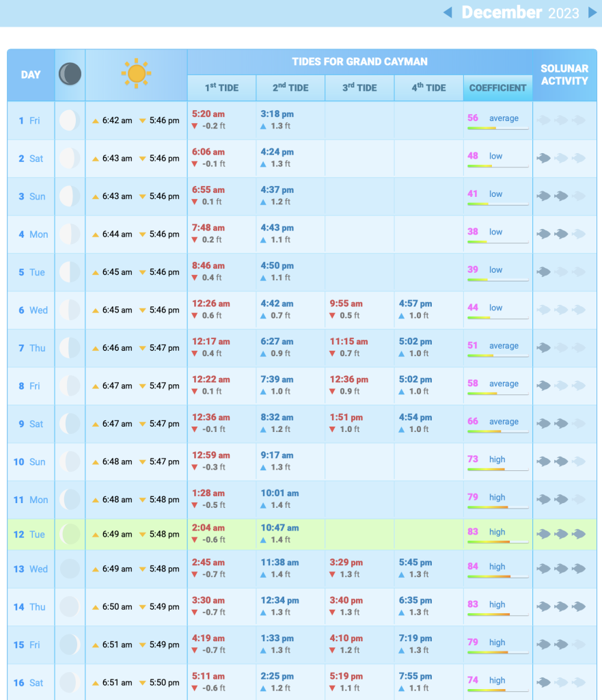Click the SOLUNAR ACTIVITY header

click(564, 75)
